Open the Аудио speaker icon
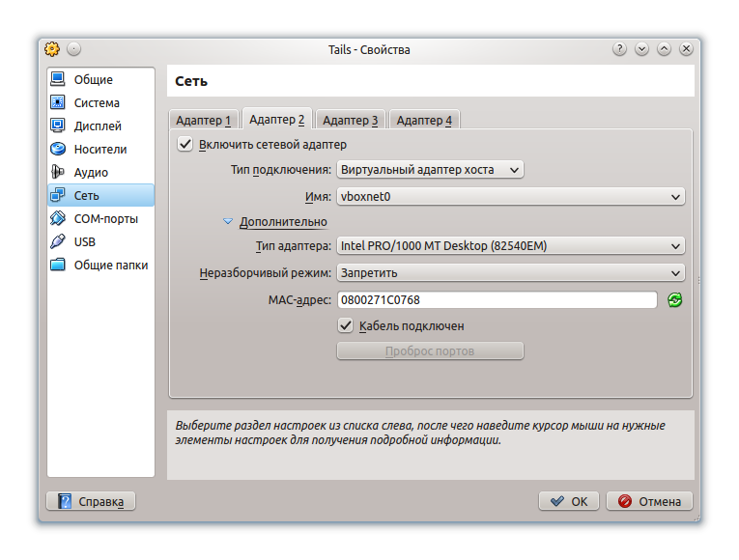739x560 pixels. pos(58,172)
